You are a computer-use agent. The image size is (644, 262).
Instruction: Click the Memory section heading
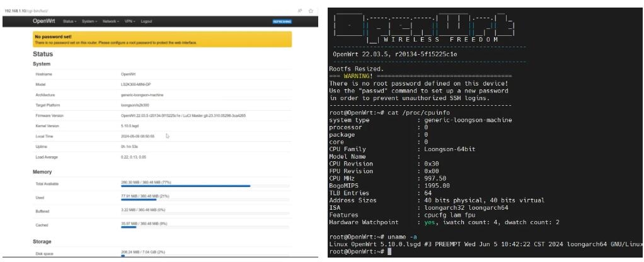pyautogui.click(x=42, y=172)
